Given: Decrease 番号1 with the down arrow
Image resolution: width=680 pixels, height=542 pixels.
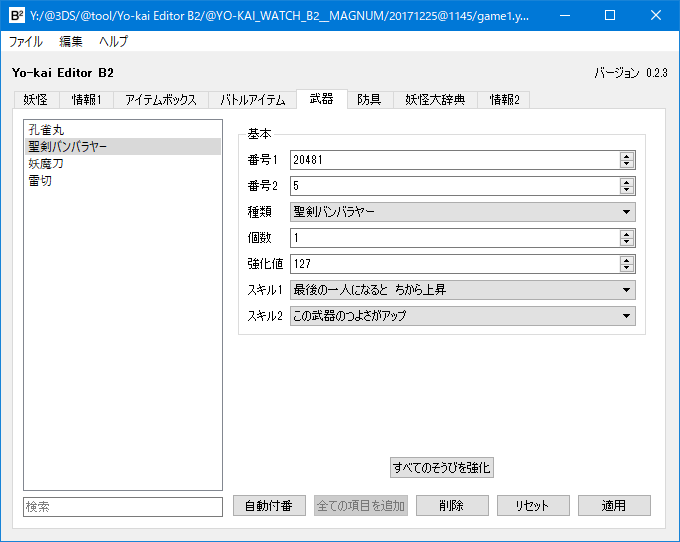Looking at the screenshot, I should 627,164.
